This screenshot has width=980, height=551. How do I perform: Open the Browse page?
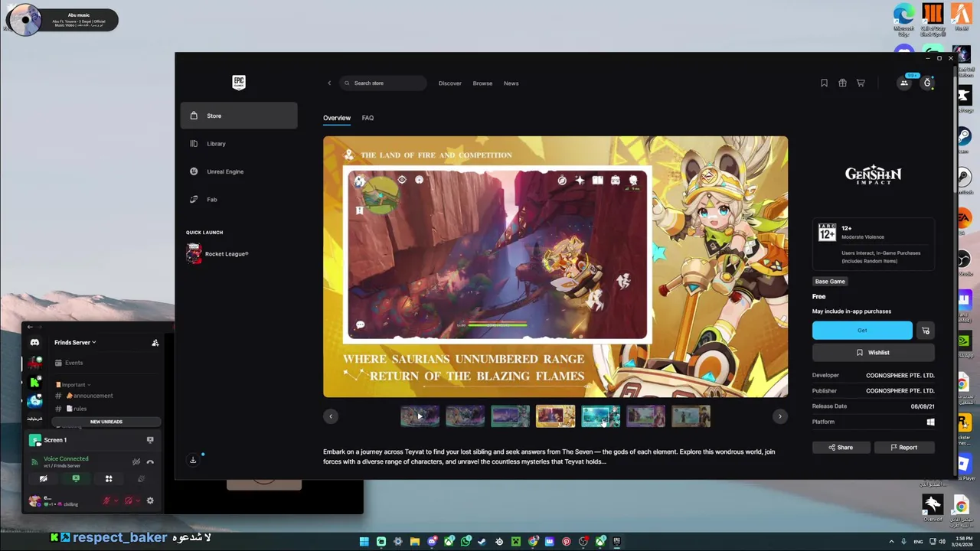pyautogui.click(x=482, y=83)
